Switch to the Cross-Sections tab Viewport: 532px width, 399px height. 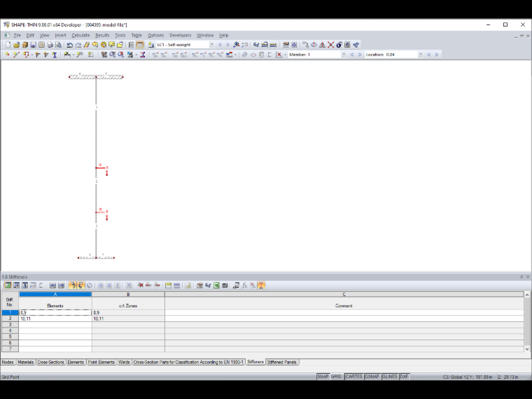50,363
